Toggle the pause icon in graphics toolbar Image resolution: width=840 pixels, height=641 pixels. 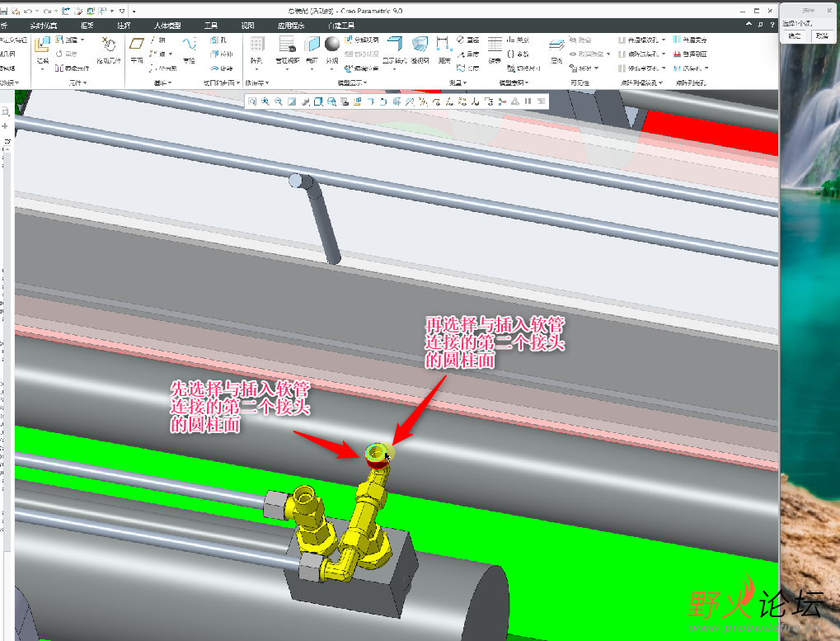tap(528, 101)
